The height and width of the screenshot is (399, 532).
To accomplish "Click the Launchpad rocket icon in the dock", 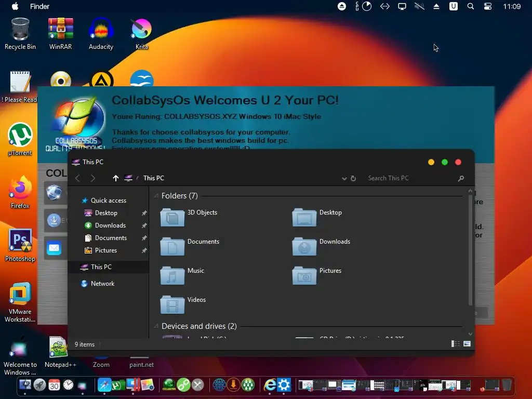I will (x=39, y=385).
